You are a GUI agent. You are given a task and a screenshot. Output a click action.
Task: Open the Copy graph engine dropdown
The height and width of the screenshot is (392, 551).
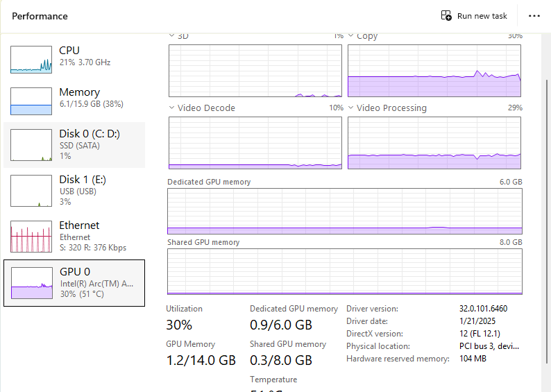(351, 35)
